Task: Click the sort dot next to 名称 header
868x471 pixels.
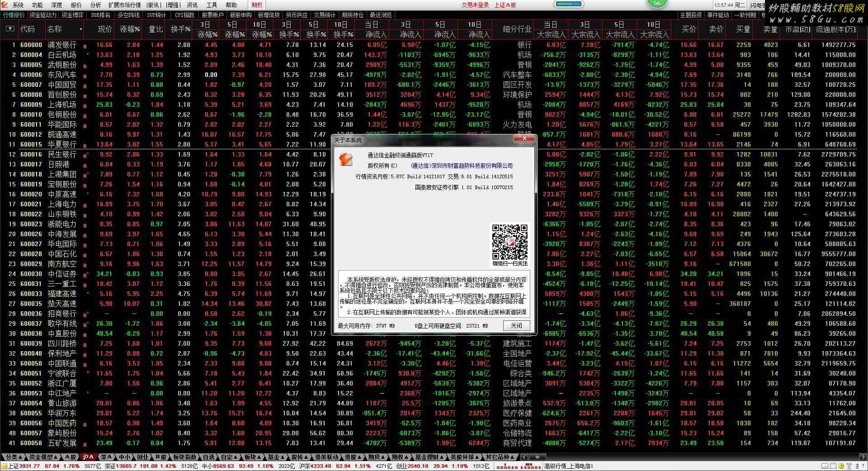Action: pyautogui.click(x=81, y=29)
